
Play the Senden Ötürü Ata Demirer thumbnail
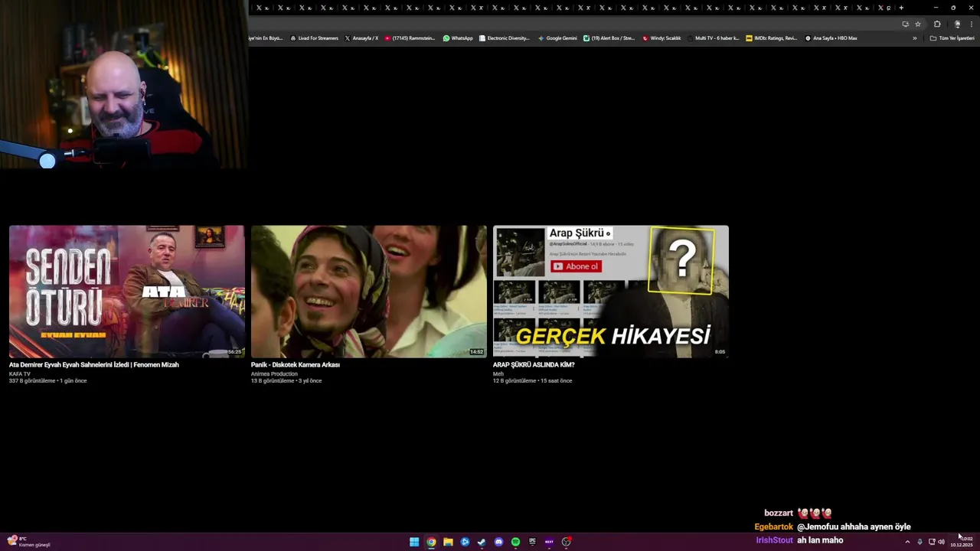pos(127,292)
